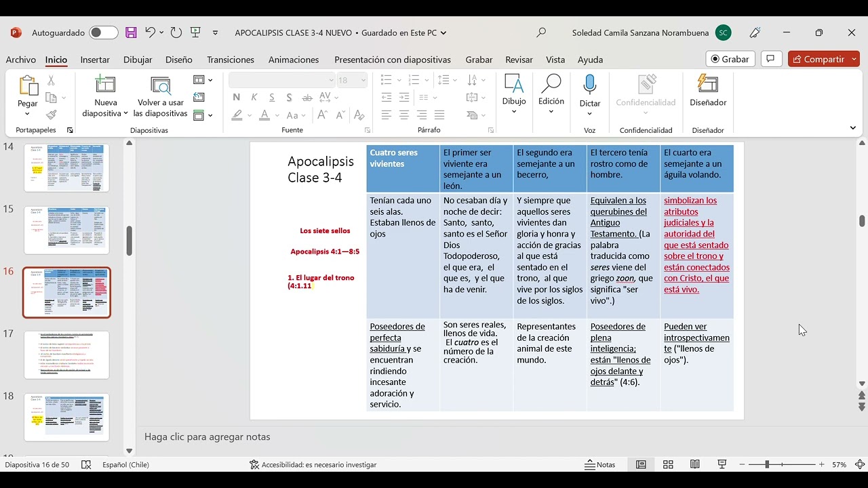Toggle underline formatting S
Viewport: 868px width, 488px height.
272,98
